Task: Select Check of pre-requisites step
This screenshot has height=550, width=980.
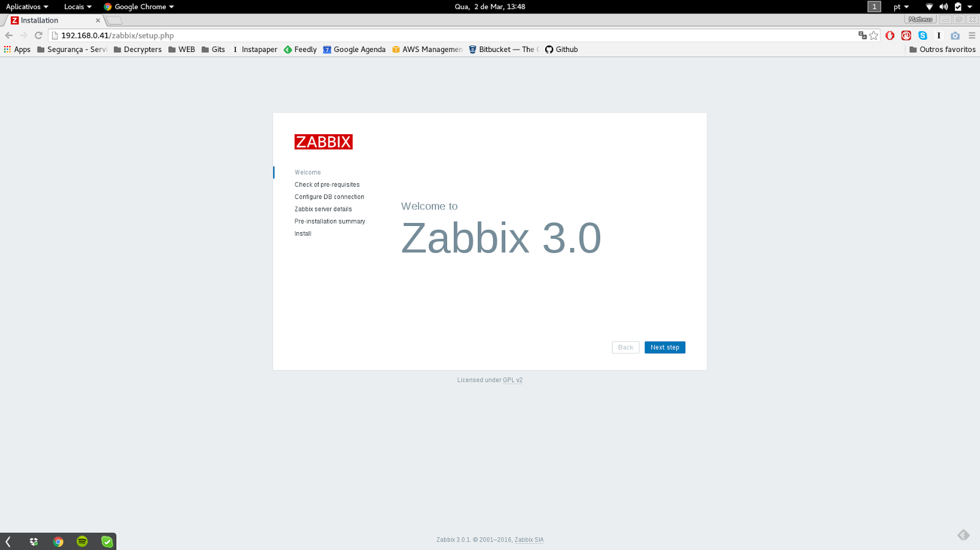Action: (327, 185)
